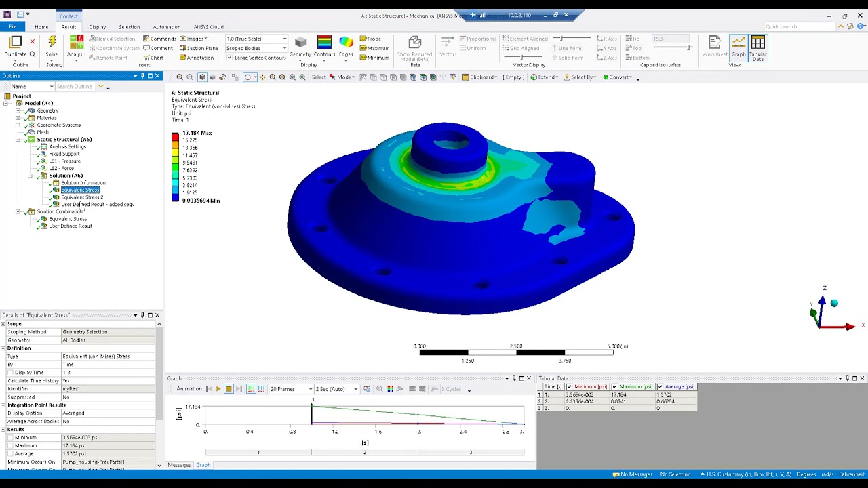The image size is (868, 488).
Task: Toggle the Maximum [psi] column checkbox
Action: 614,387
